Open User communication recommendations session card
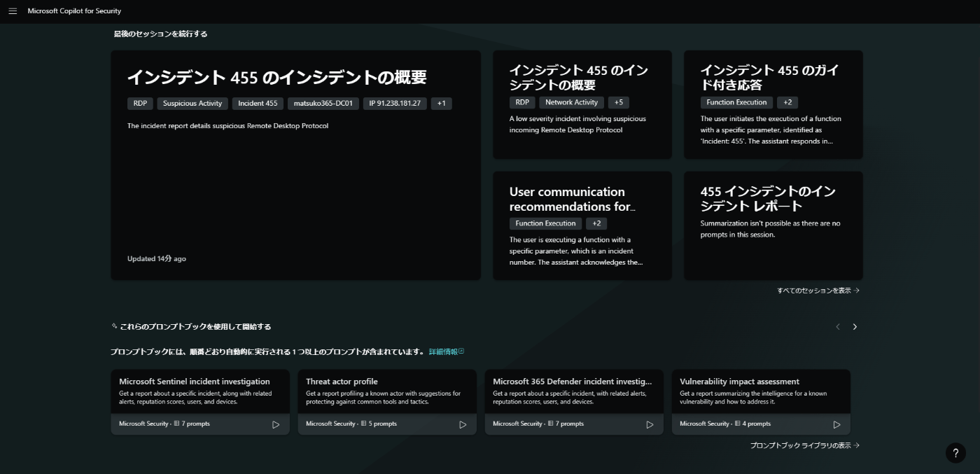 (582, 225)
